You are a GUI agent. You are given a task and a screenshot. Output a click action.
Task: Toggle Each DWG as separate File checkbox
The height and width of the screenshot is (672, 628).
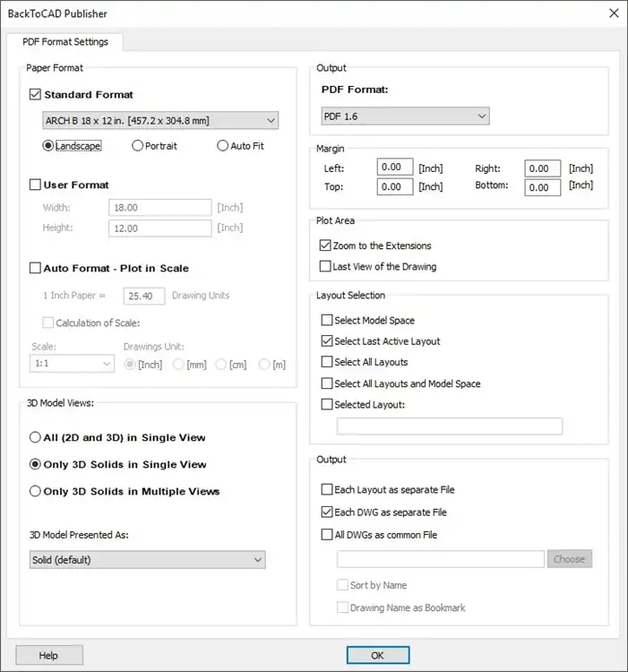pyautogui.click(x=327, y=513)
